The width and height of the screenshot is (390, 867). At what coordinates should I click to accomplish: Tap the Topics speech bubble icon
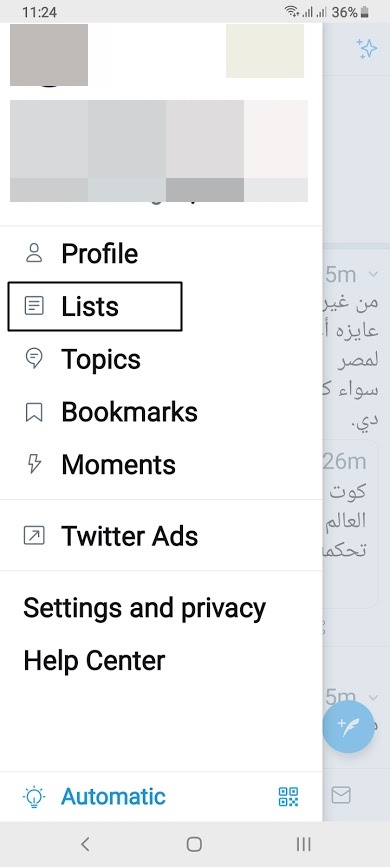pyautogui.click(x=34, y=358)
